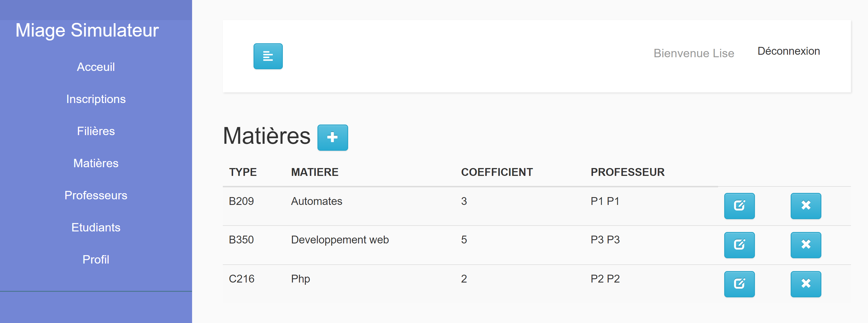The image size is (868, 323).
Task: Open your Profil page
Action: point(96,260)
